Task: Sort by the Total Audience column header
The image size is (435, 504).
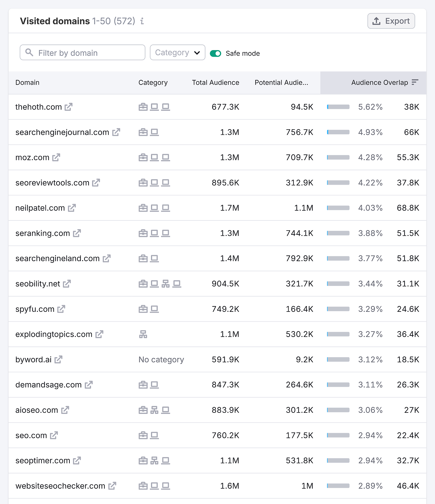Action: click(x=215, y=83)
